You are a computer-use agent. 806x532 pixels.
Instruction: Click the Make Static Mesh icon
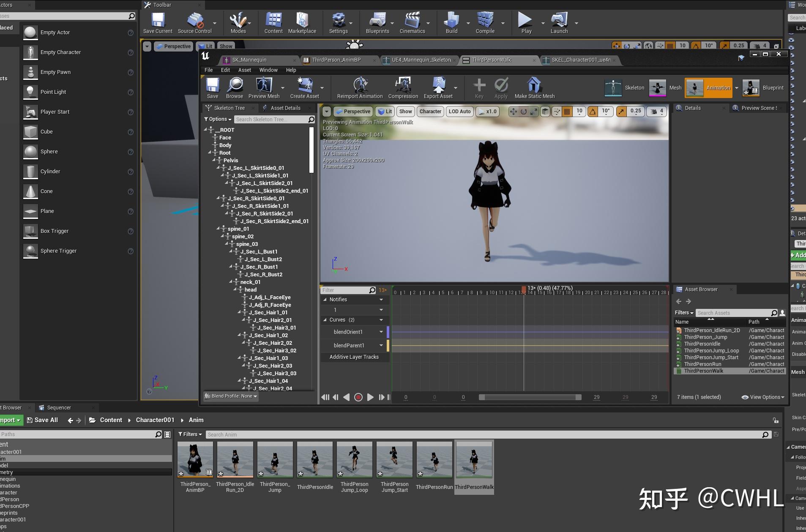(x=533, y=87)
